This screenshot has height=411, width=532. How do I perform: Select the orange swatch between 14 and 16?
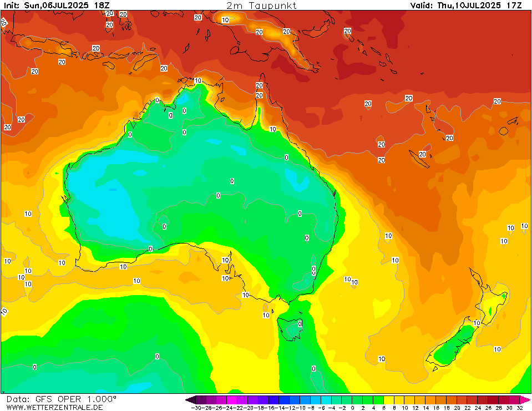(x=431, y=400)
